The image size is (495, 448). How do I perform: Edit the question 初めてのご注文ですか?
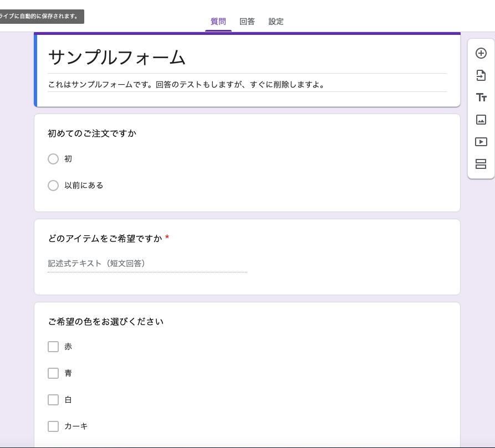pyautogui.click(x=91, y=133)
